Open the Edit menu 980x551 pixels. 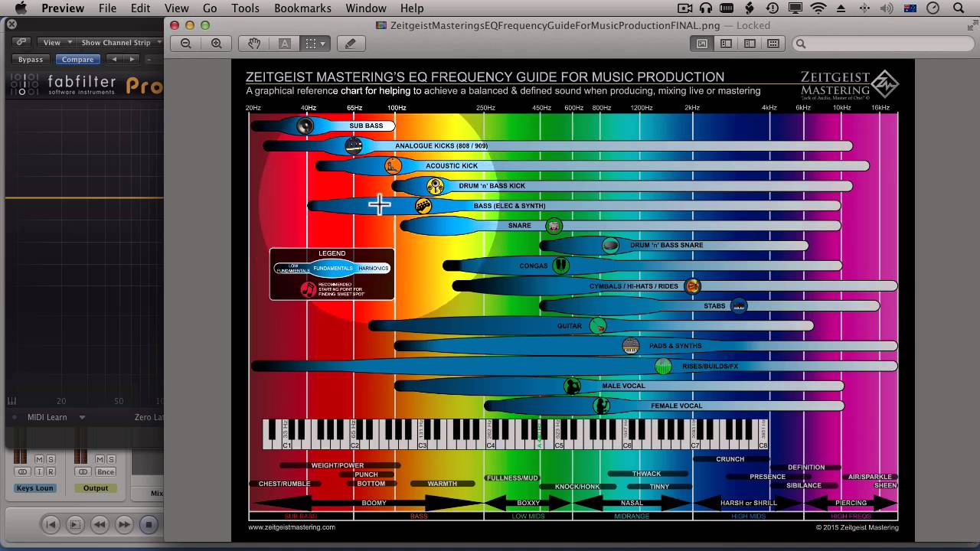140,8
